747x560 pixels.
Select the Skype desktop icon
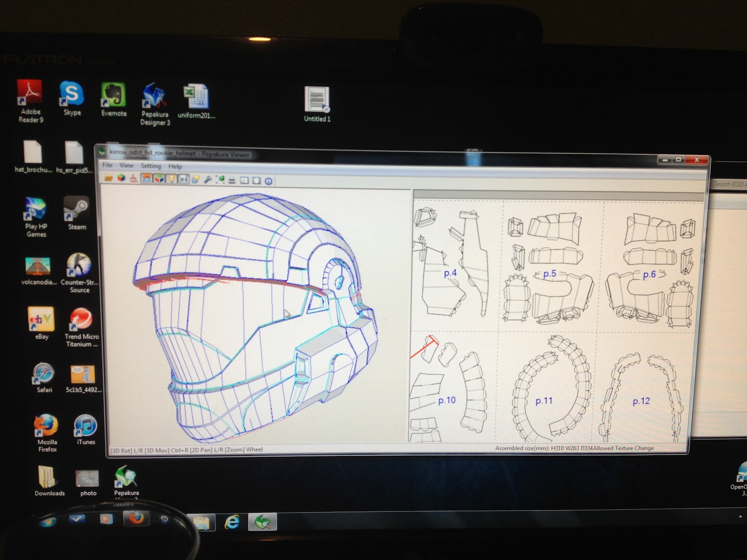(x=71, y=99)
